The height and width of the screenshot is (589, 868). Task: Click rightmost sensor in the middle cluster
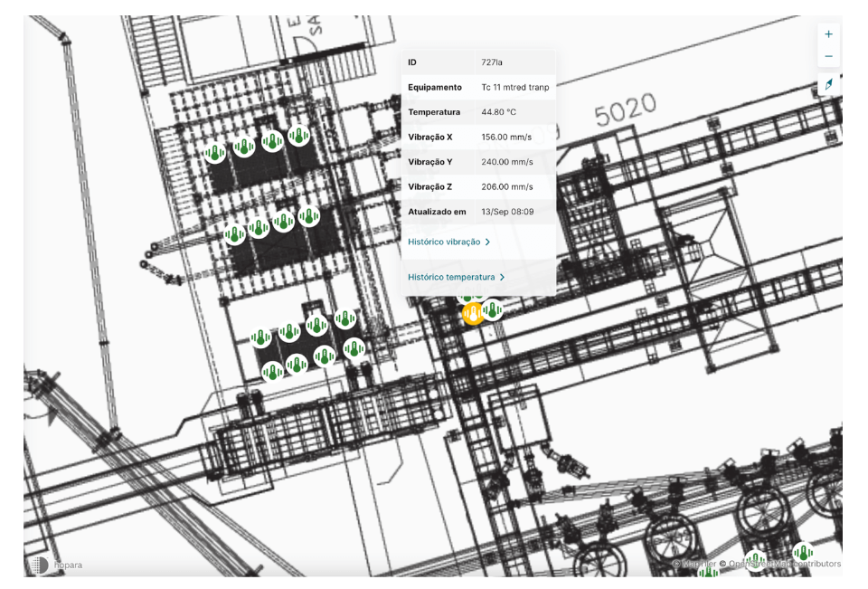pyautogui.click(x=308, y=216)
